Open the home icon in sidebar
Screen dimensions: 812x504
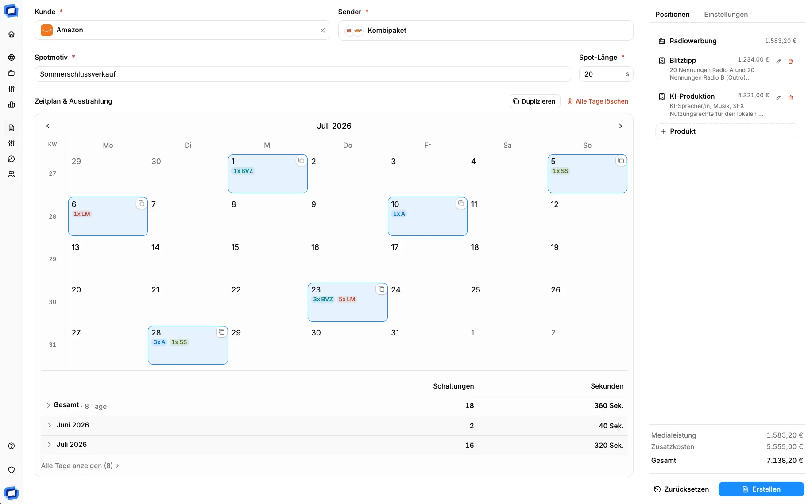tap(12, 35)
